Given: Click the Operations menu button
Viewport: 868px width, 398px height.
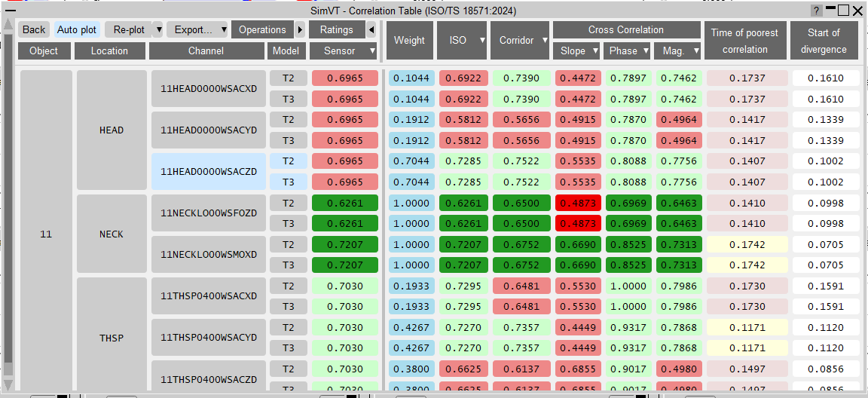Looking at the screenshot, I should tap(262, 30).
